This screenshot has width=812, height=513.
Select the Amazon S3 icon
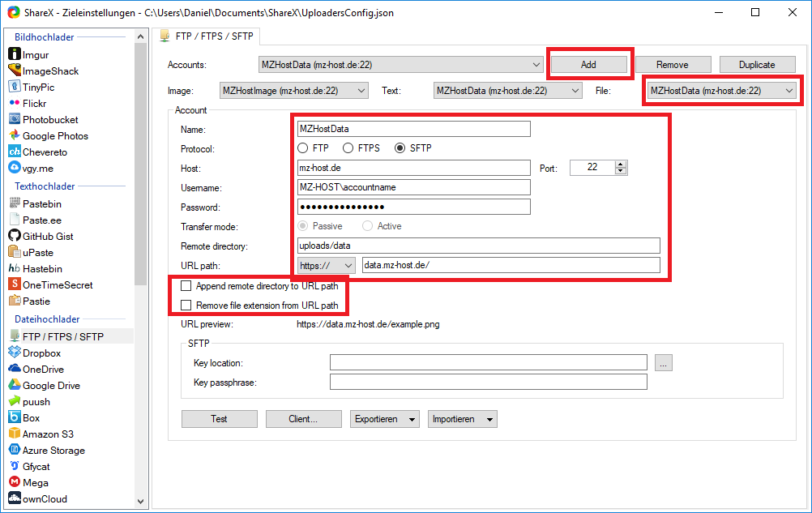point(15,434)
